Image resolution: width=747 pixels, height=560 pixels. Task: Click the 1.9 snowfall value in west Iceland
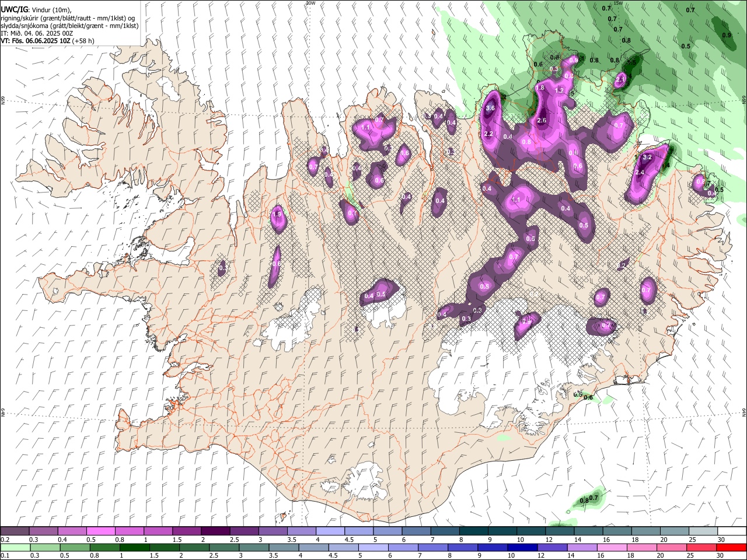pos(277,215)
